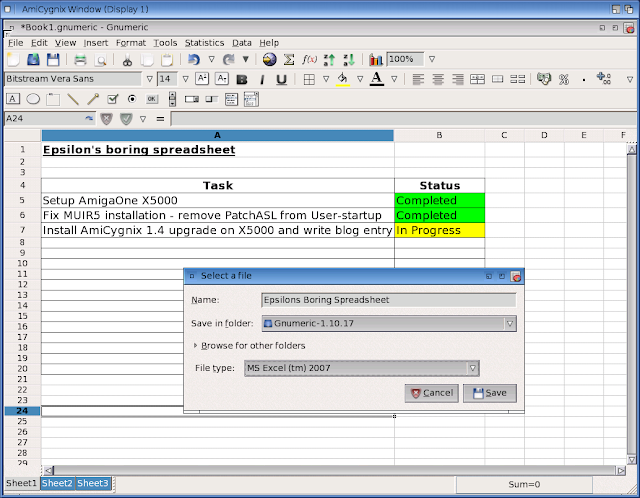This screenshot has width=640, height=498.
Task: Toggle Italic formatting
Action: coord(262,79)
